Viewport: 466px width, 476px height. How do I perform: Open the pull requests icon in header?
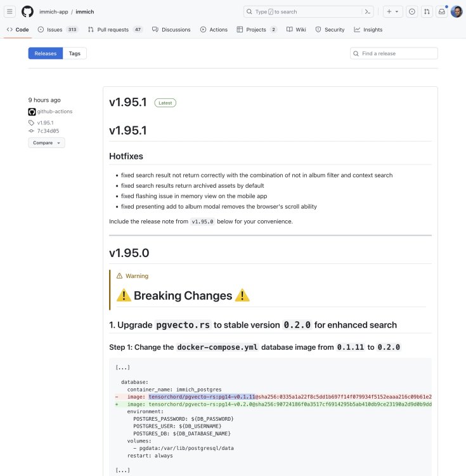click(427, 12)
